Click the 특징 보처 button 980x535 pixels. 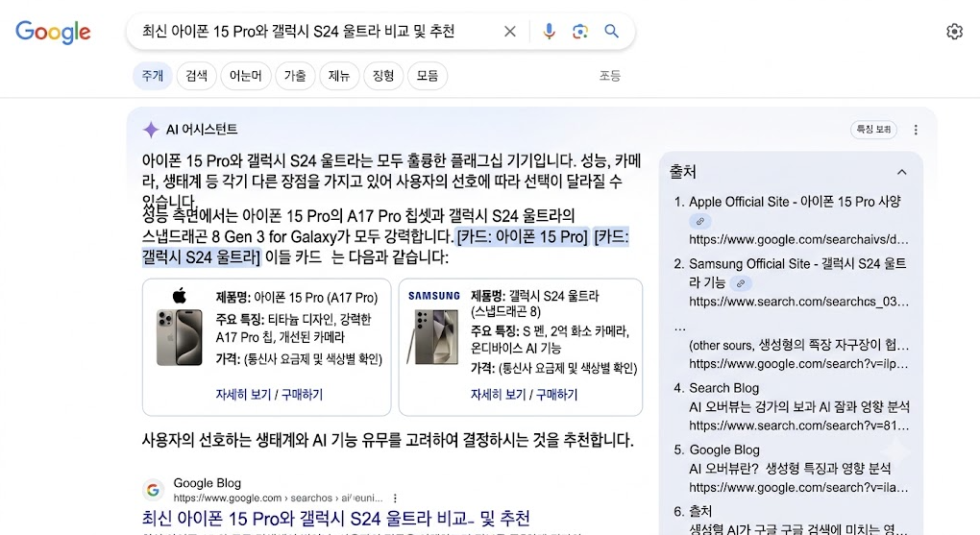873,130
